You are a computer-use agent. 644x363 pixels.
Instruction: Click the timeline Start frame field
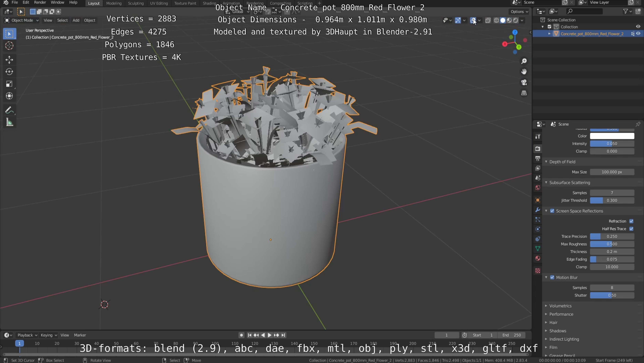tap(482, 335)
